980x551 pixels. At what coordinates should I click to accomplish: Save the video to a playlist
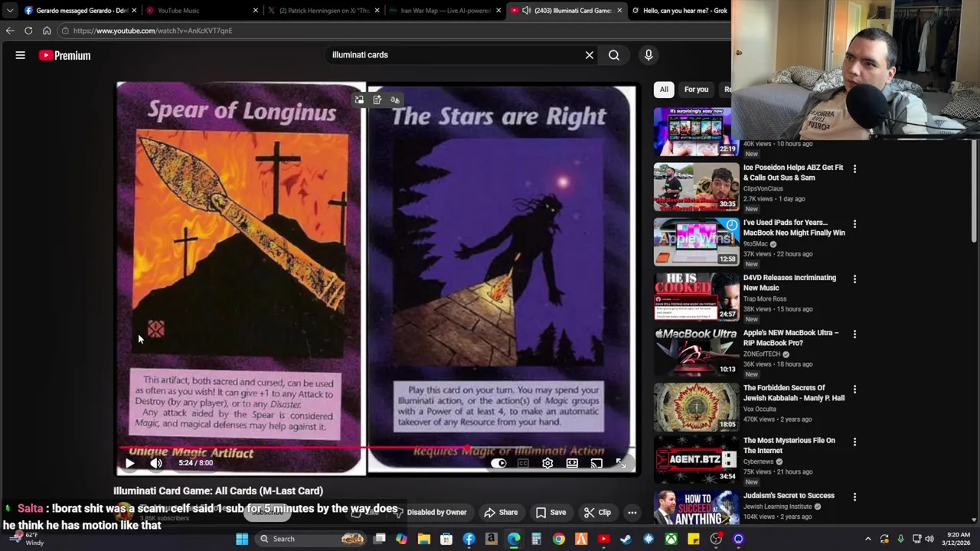[x=550, y=513]
